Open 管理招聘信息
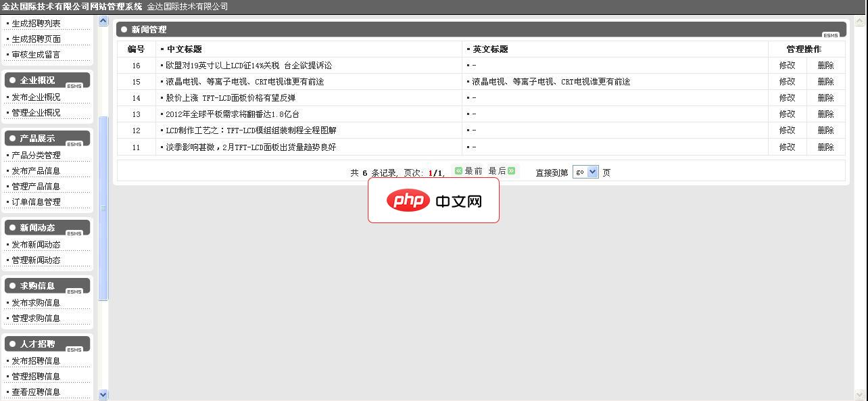The image size is (868, 401). pos(36,377)
